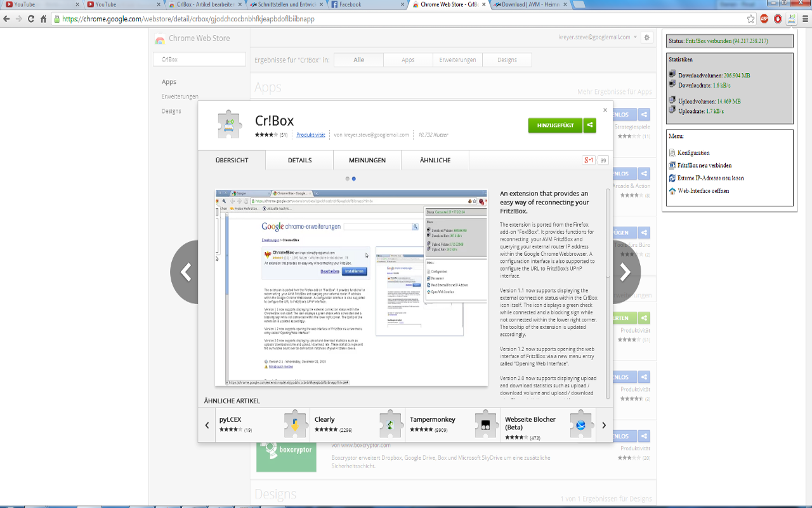Switch to the ÄHNLICHE tab

[435, 160]
